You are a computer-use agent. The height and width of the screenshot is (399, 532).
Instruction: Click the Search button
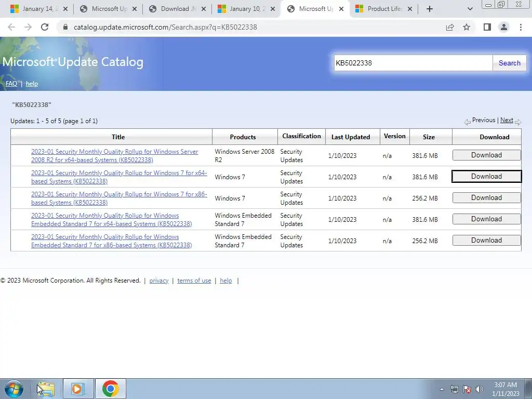click(x=509, y=63)
